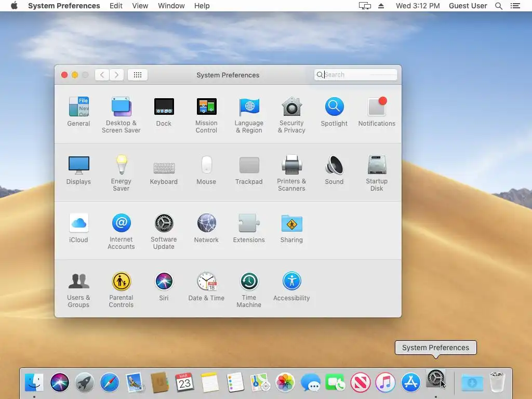The height and width of the screenshot is (399, 532).
Task: Open Contacts from the Dock
Action: 160,382
